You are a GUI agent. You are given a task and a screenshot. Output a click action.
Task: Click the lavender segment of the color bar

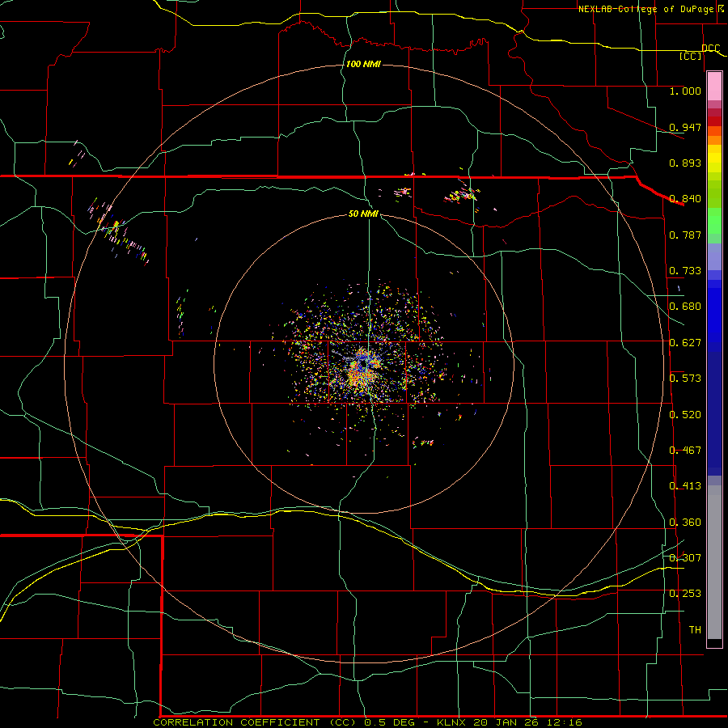(x=714, y=257)
